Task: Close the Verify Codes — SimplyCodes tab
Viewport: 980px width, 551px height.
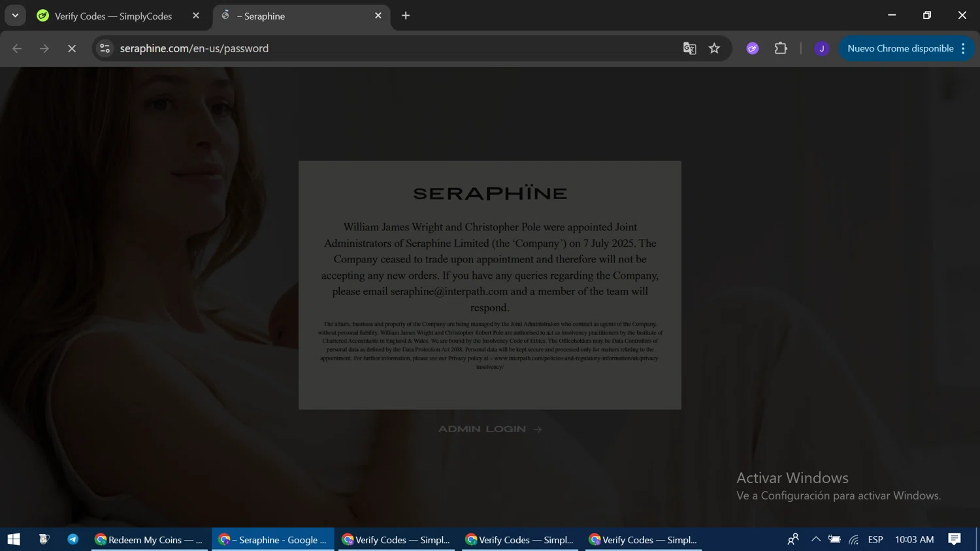Action: click(x=196, y=16)
